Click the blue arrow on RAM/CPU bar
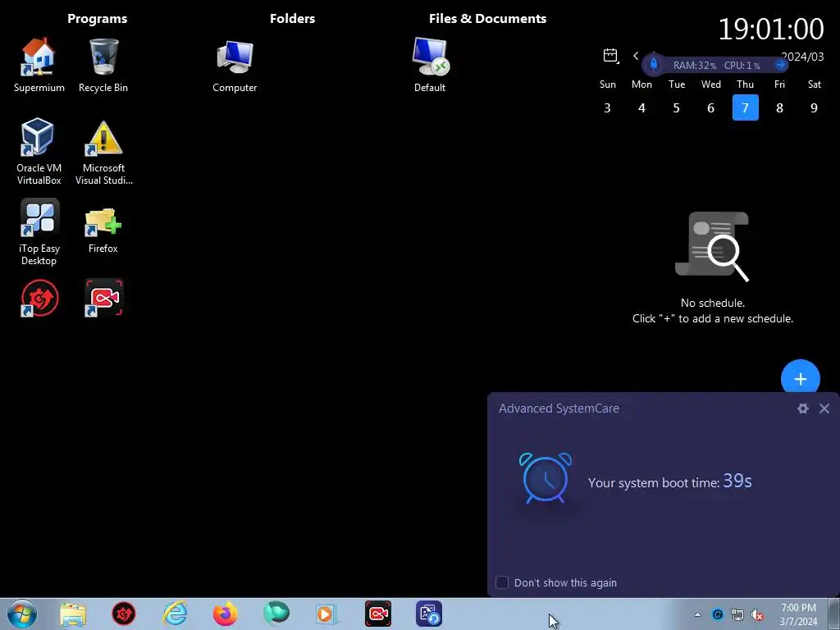Screen dimensions: 840x630 click(x=780, y=65)
